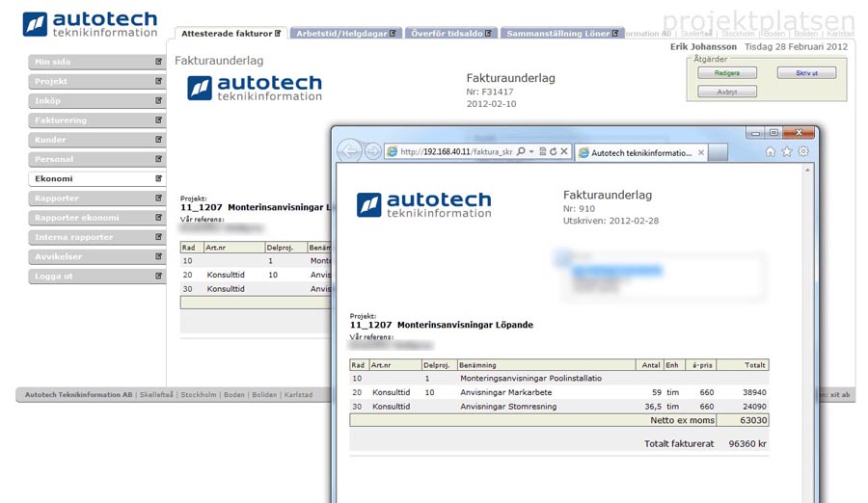Click Monteringsanvisningar Poolinstallatio cell in popup

tap(530, 379)
